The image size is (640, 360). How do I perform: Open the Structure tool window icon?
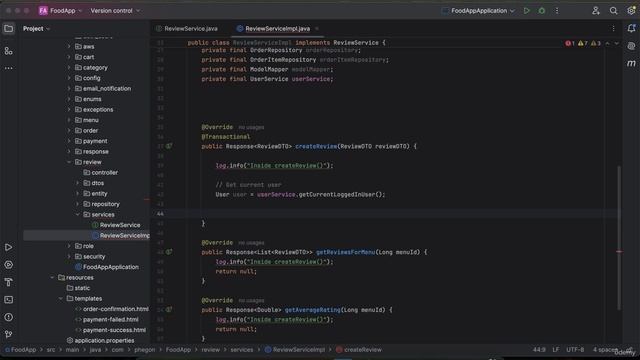point(9,51)
